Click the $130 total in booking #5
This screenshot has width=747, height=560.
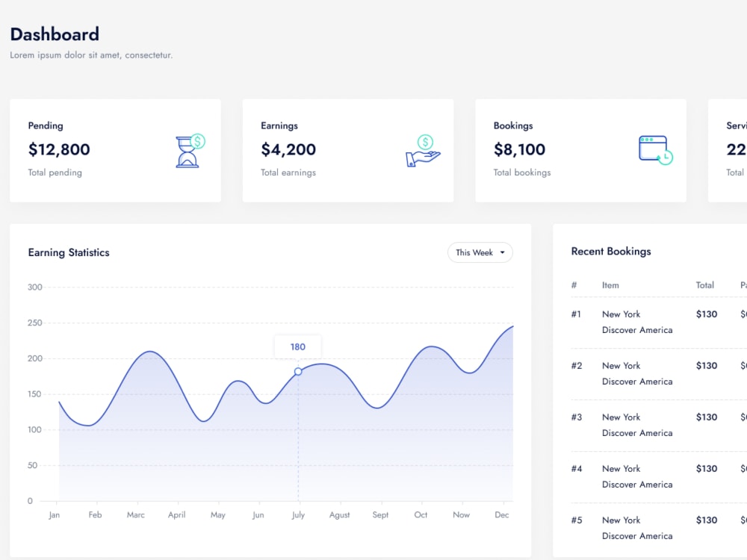click(707, 520)
